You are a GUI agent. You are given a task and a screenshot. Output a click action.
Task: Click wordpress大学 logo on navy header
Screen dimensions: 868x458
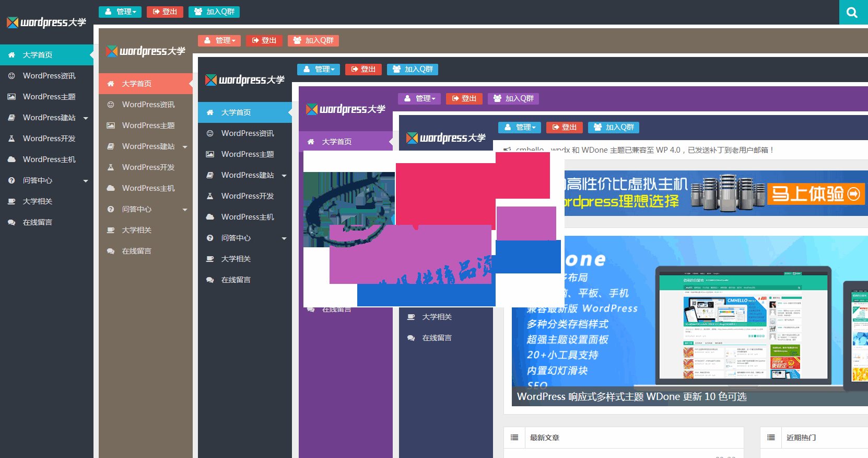tap(446, 138)
